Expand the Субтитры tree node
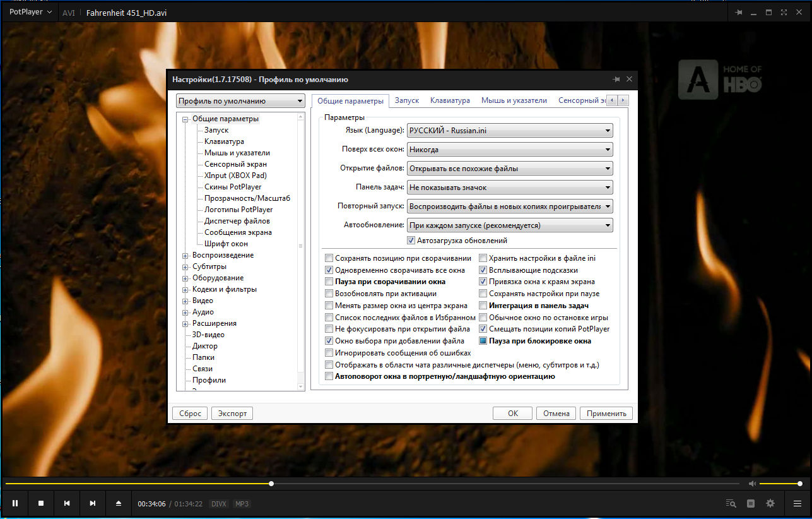The height and width of the screenshot is (519, 812). pos(185,267)
